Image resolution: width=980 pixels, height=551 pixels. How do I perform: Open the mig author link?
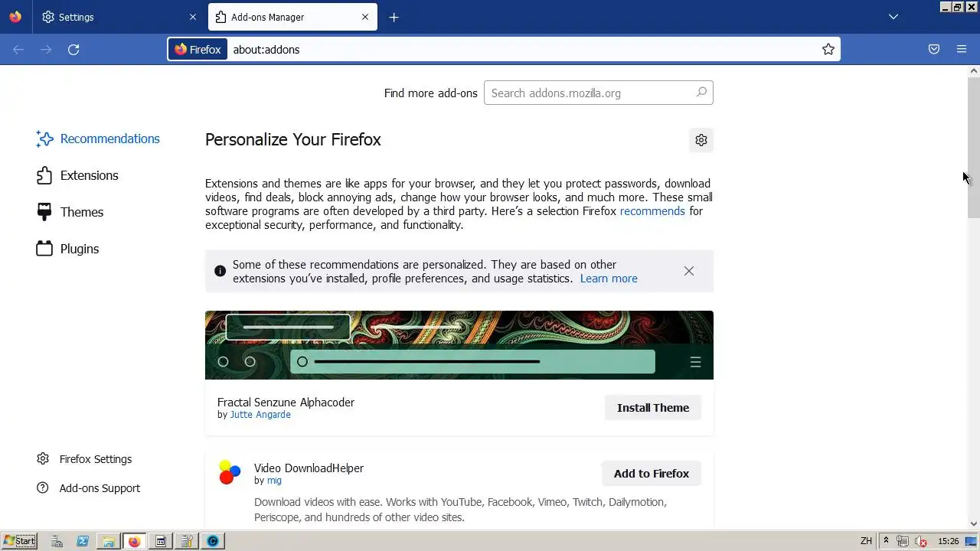[274, 481]
